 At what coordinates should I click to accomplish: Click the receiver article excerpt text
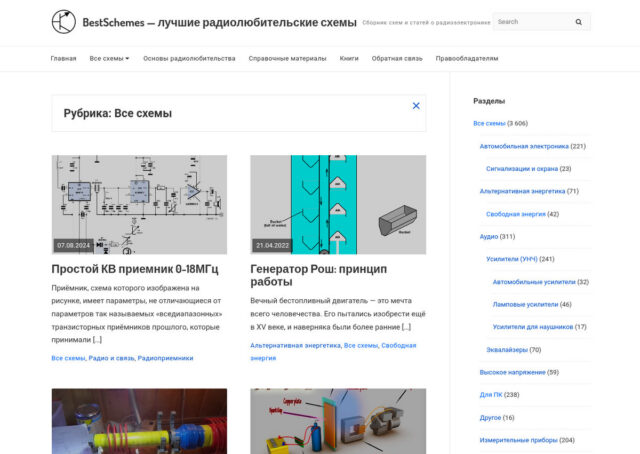click(x=137, y=314)
